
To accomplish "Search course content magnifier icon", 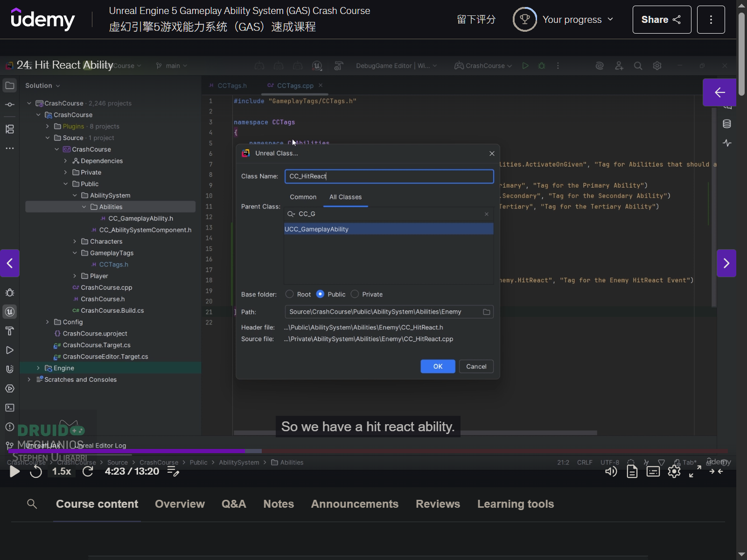I will coord(32,504).
